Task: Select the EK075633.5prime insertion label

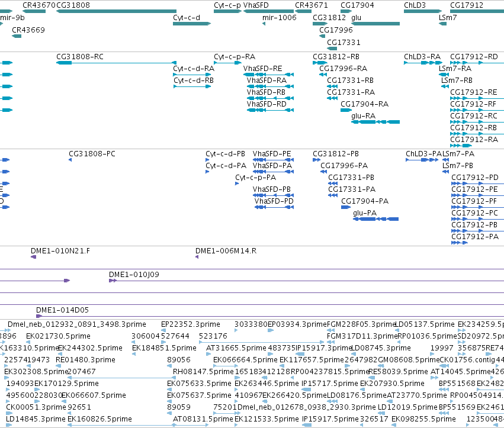Action: (x=199, y=384)
